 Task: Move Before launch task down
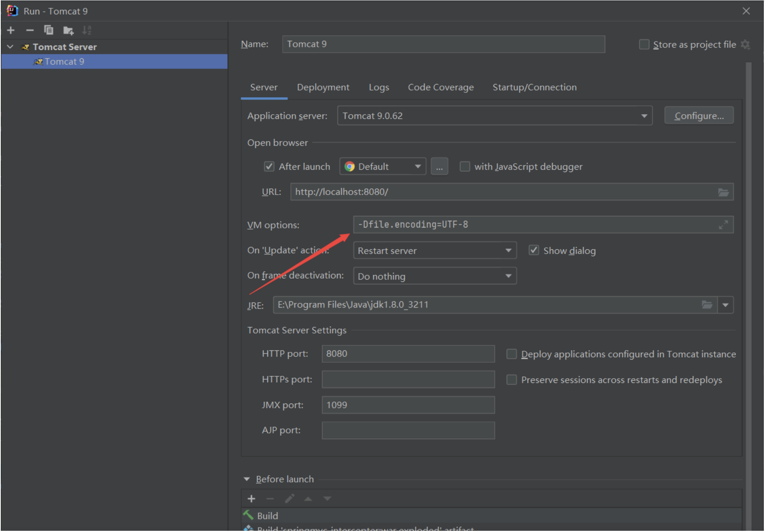327,499
